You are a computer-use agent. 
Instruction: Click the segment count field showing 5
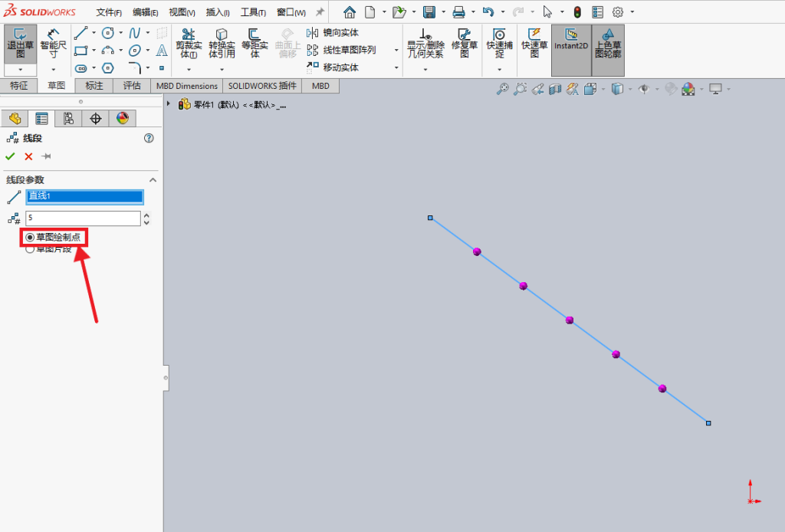pyautogui.click(x=83, y=218)
